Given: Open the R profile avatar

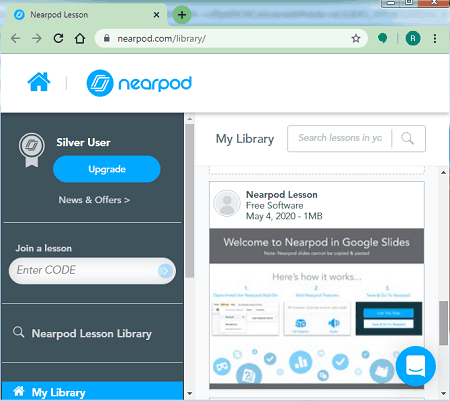Looking at the screenshot, I should click(x=413, y=39).
